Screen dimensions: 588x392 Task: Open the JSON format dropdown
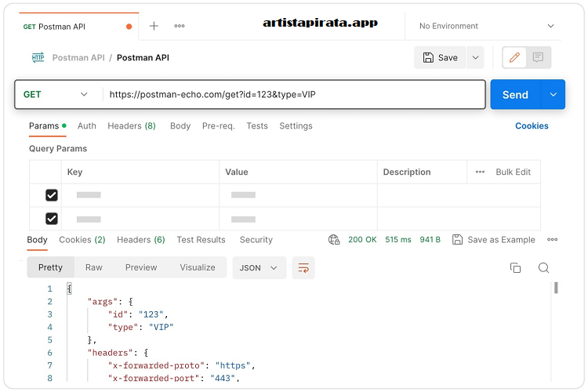[260, 268]
